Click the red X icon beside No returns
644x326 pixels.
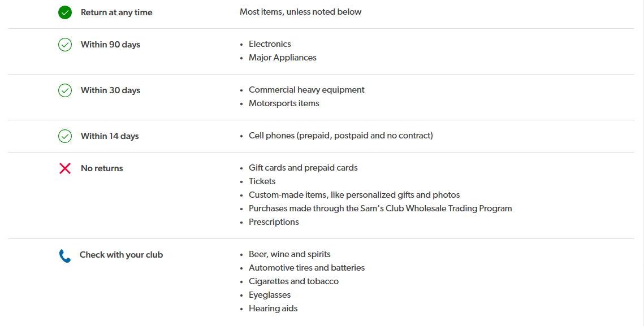click(x=65, y=168)
